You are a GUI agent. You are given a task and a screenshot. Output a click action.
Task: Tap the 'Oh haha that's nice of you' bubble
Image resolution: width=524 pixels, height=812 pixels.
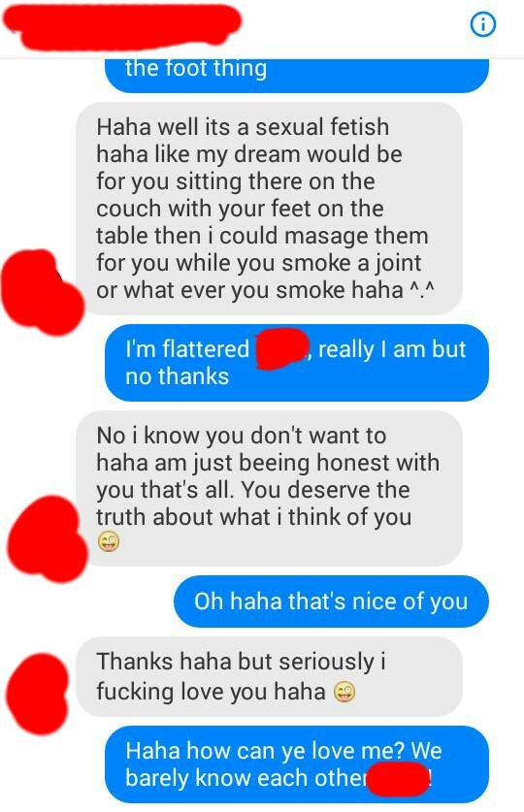point(332,601)
